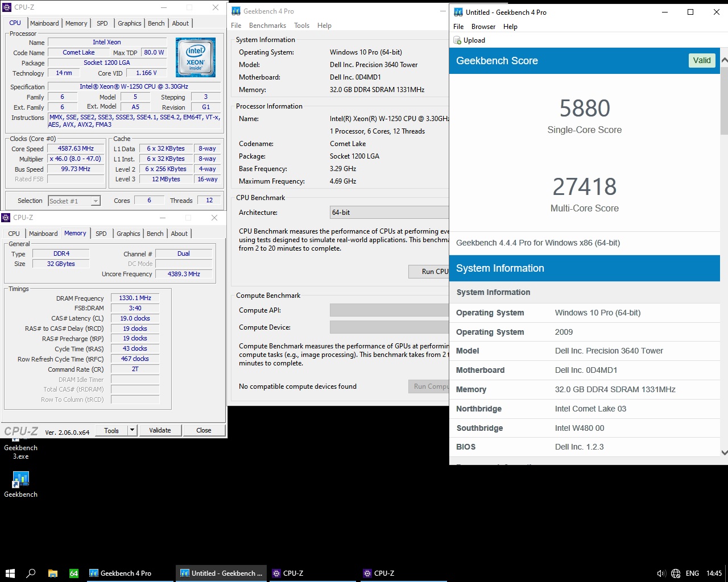Open Graphics tab in top CPU-Z window

pyautogui.click(x=130, y=23)
